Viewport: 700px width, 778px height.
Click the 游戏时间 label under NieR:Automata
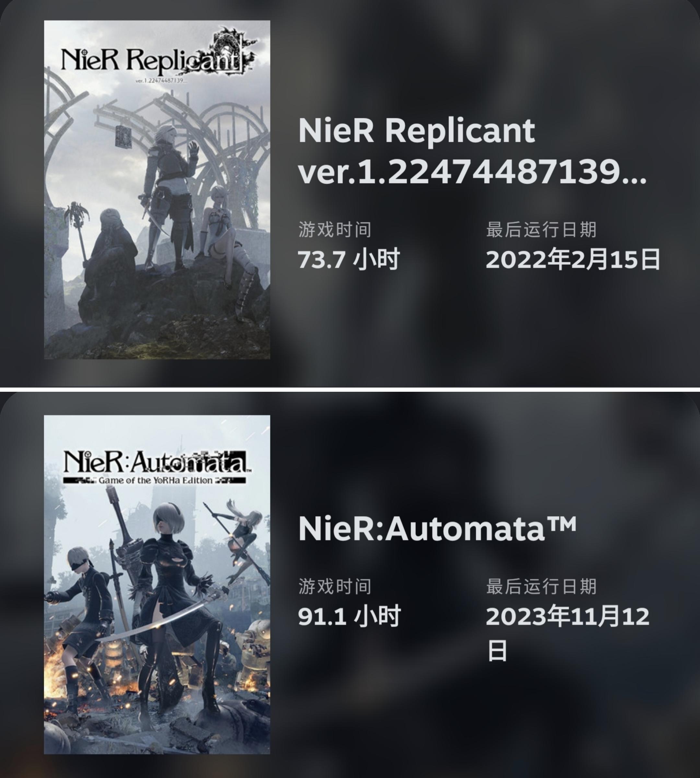click(x=335, y=586)
